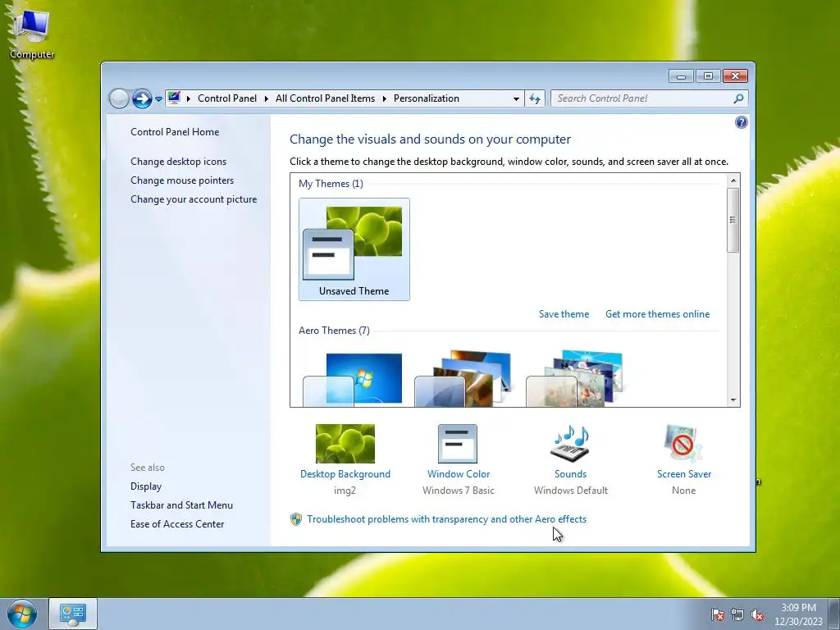The height and width of the screenshot is (630, 840).
Task: Click the themes list scroll down arrow
Action: coord(733,400)
